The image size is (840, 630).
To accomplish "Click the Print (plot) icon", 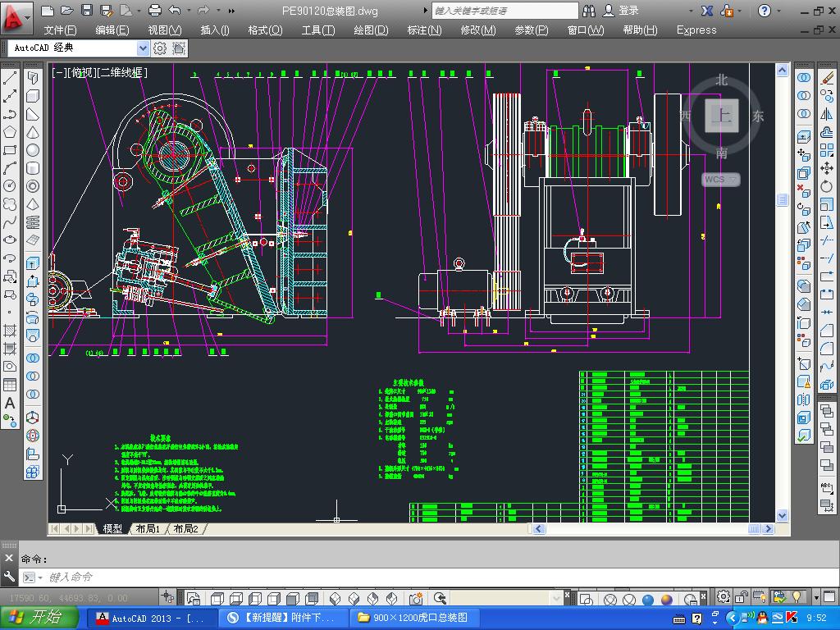I will (x=155, y=11).
